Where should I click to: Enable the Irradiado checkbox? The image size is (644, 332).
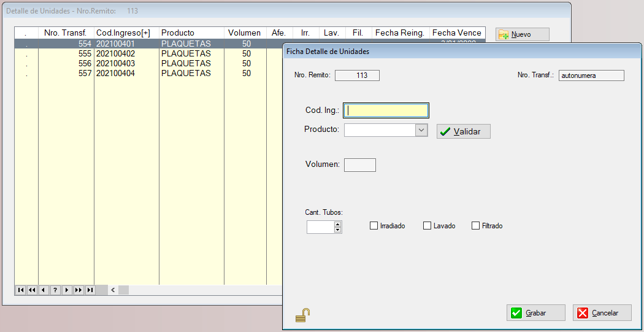point(374,226)
